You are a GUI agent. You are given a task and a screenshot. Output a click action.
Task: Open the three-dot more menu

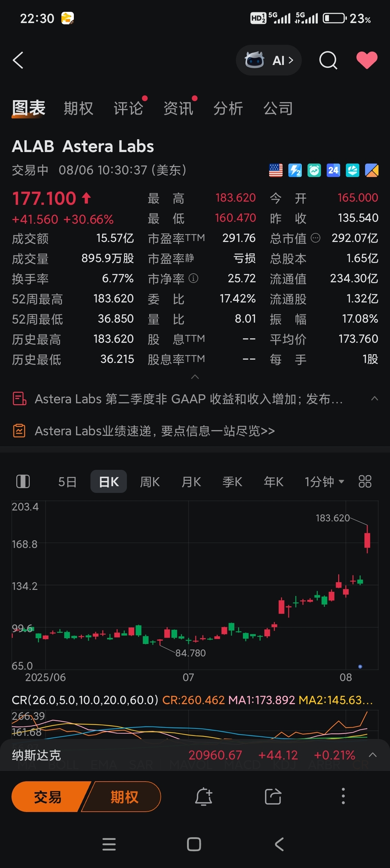[x=343, y=796]
